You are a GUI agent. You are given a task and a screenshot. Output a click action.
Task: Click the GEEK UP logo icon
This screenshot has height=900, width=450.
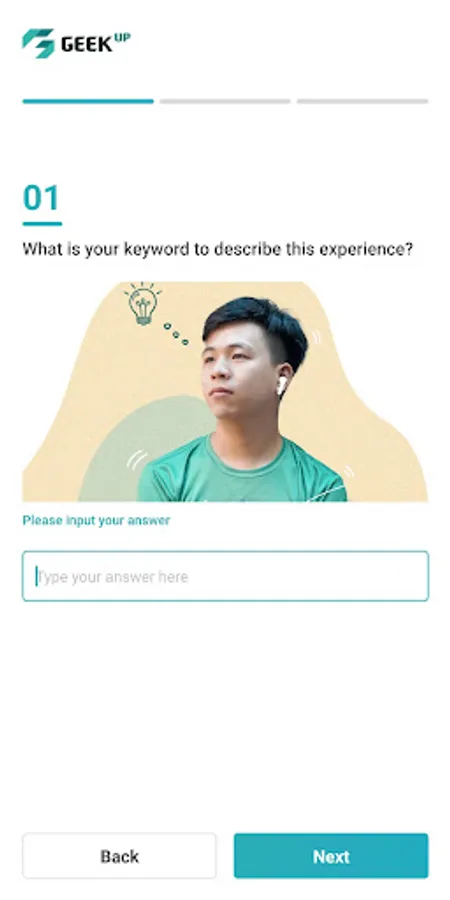38,43
